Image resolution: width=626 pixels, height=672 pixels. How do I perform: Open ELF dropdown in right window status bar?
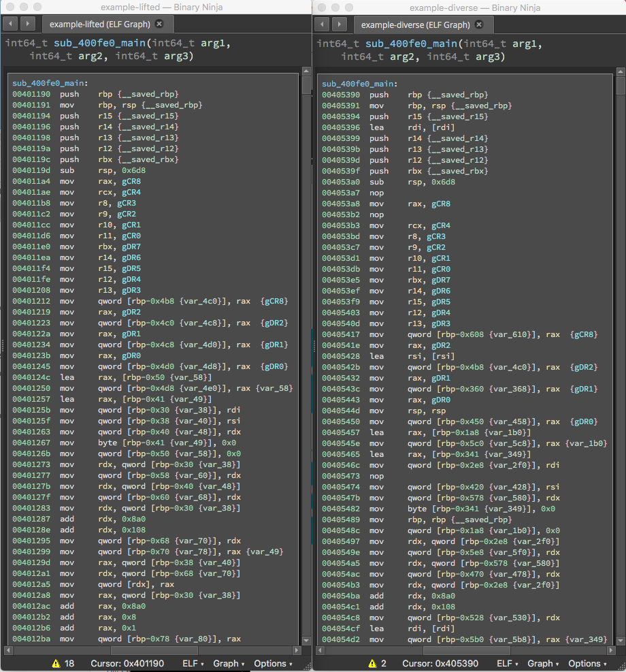point(507,663)
